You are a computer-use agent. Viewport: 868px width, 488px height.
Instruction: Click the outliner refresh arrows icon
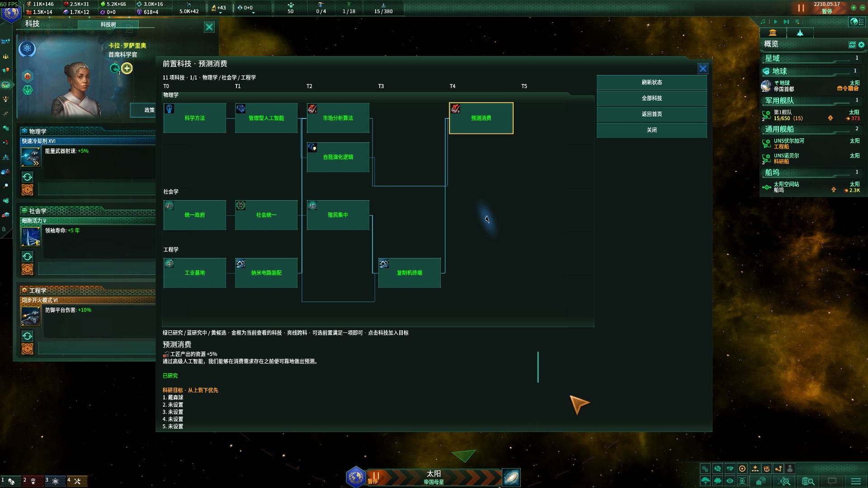pyautogui.click(x=852, y=44)
